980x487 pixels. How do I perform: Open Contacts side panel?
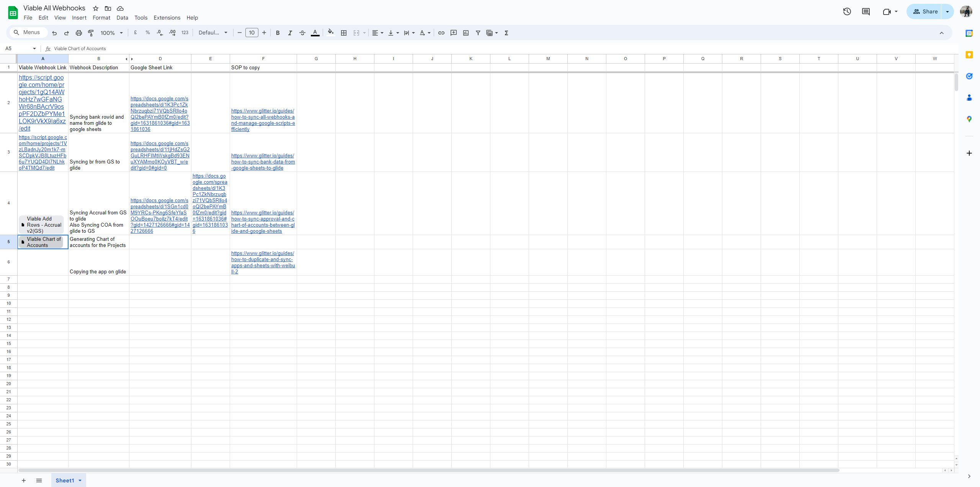969,98
